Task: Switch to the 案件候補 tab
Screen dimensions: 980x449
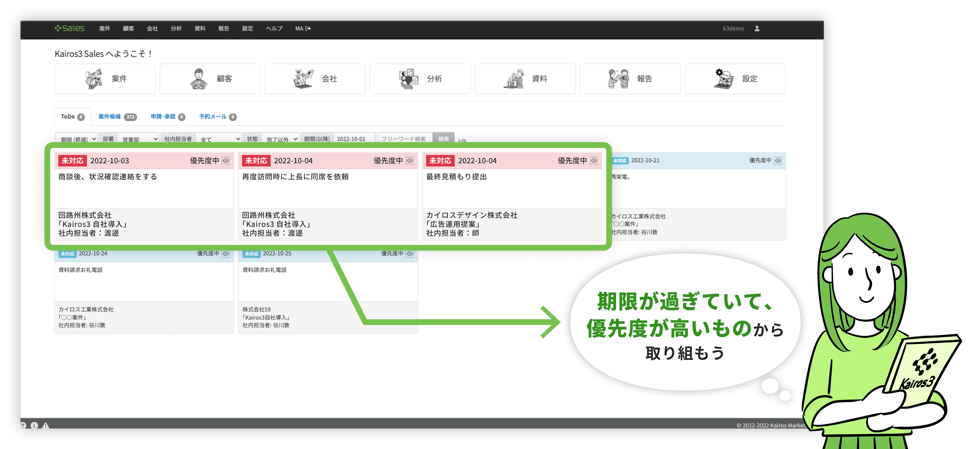Action: 118,117
